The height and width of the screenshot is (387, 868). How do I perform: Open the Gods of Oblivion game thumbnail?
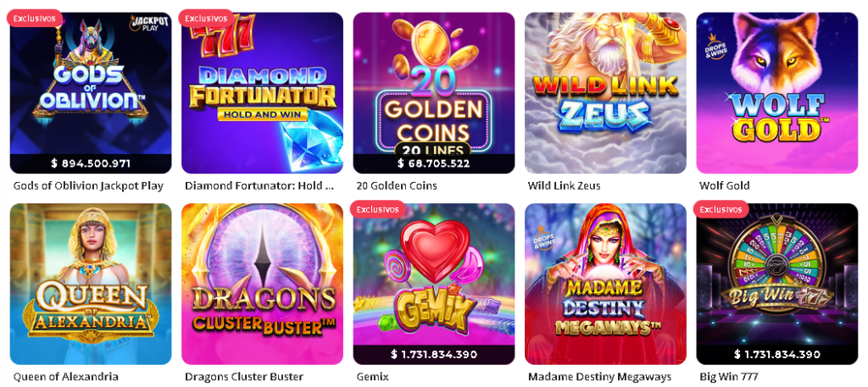91,93
